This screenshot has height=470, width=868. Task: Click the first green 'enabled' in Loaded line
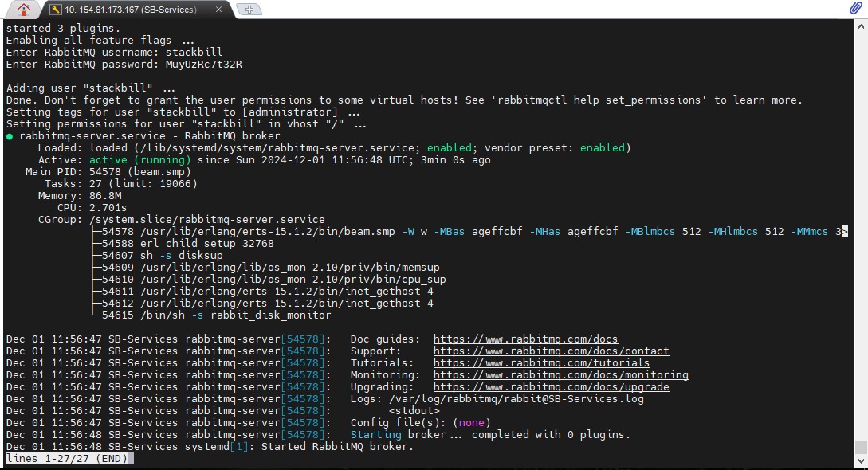(449, 147)
